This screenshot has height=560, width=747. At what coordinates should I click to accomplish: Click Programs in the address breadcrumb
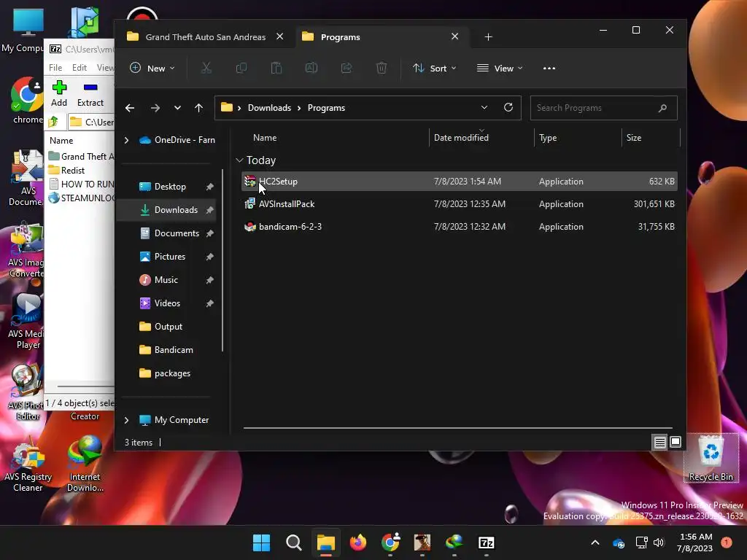click(x=326, y=108)
